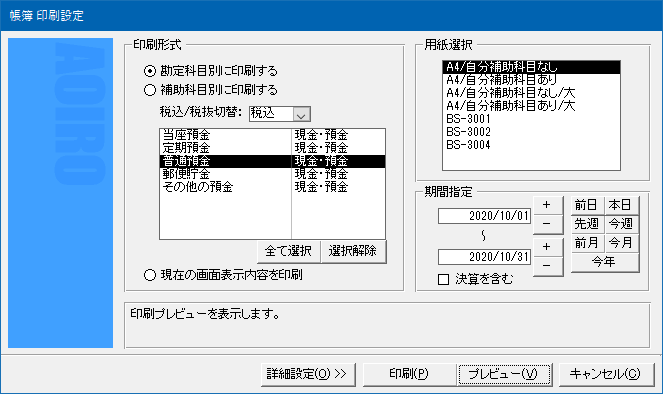Set period to 今月
This screenshot has width=663, height=394.
[x=621, y=243]
